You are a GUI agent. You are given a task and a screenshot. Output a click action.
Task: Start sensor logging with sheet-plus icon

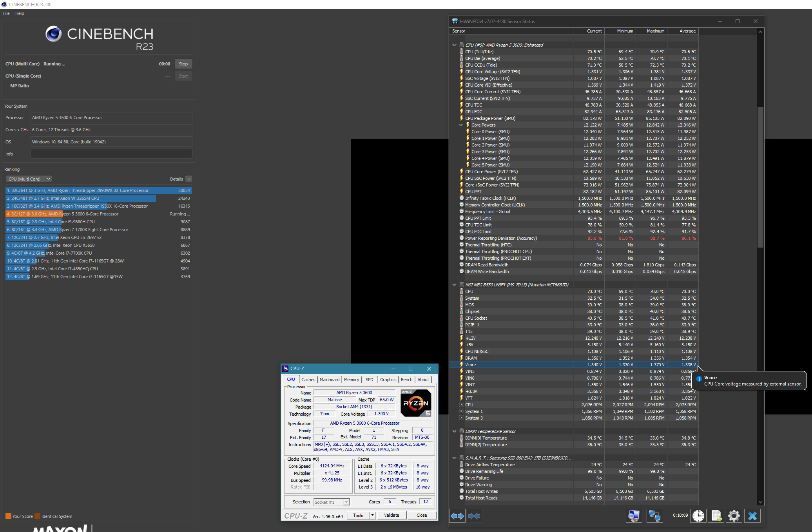pos(716,516)
